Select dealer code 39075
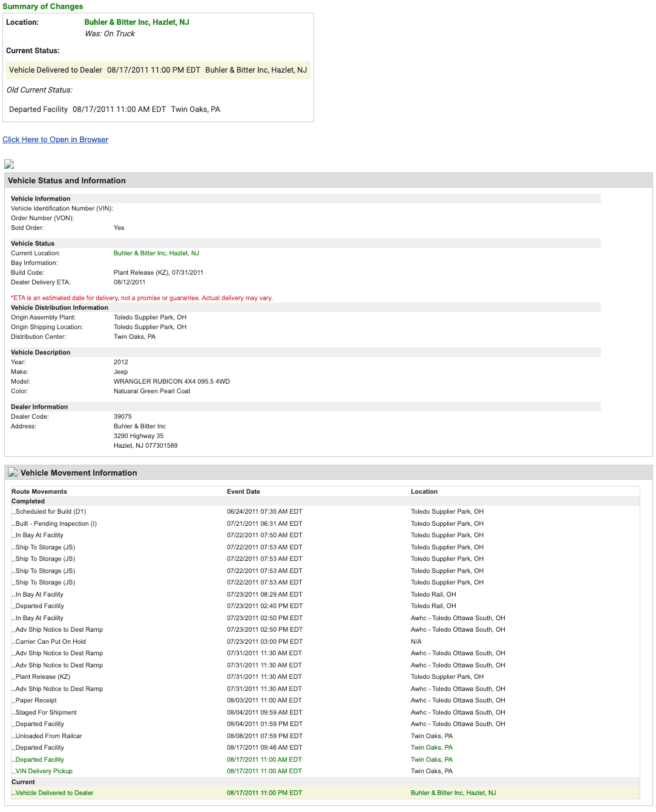The height and width of the screenshot is (812, 656). [123, 416]
